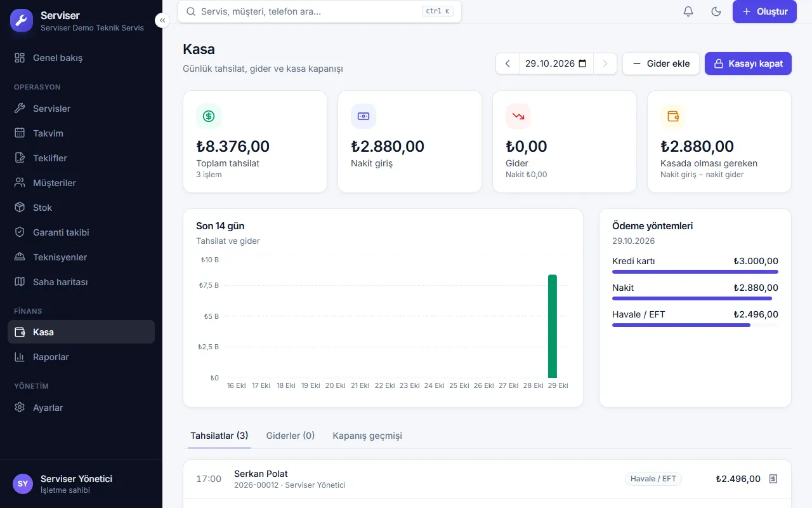Click the green dollar Toplam tahsilat icon
812x508 pixels.
tap(209, 116)
